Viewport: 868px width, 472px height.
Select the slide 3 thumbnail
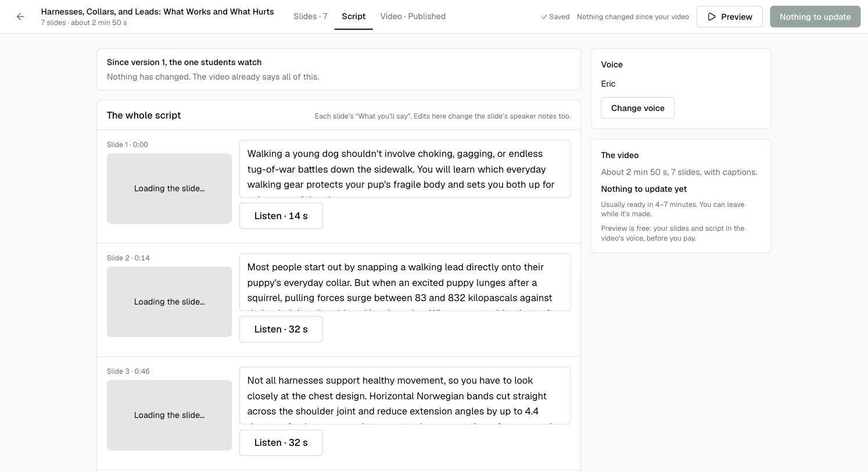(169, 415)
